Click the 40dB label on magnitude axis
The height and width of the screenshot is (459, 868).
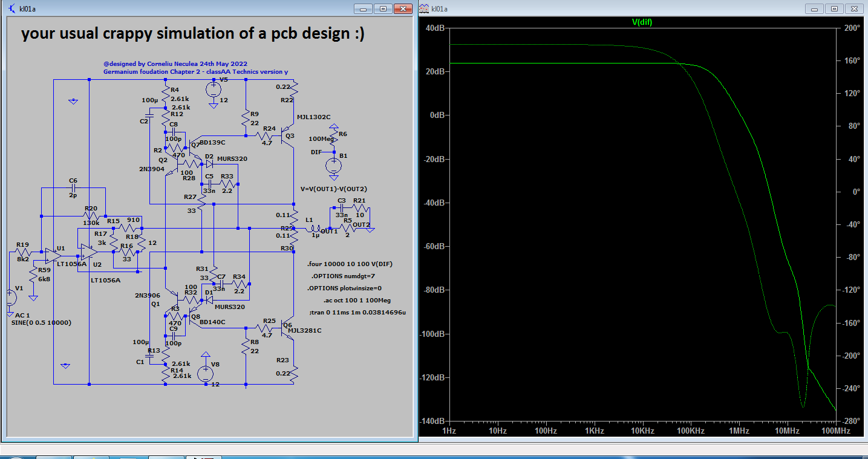point(436,28)
